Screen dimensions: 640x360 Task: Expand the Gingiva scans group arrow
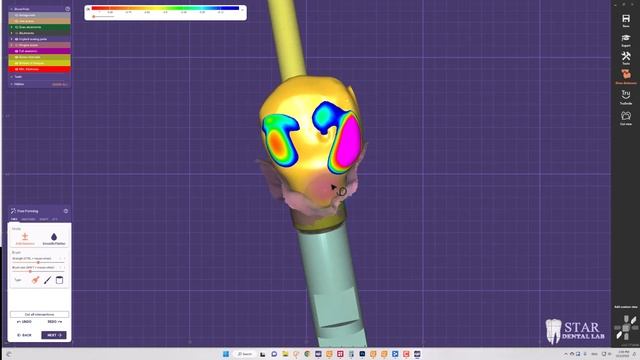tap(11, 45)
